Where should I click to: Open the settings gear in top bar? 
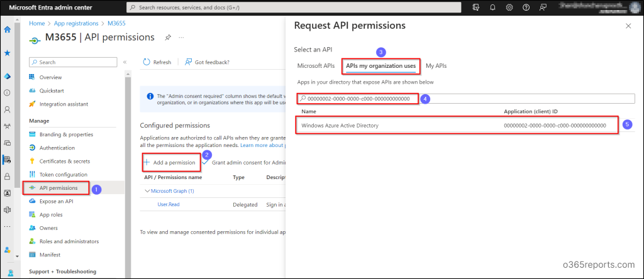point(509,8)
